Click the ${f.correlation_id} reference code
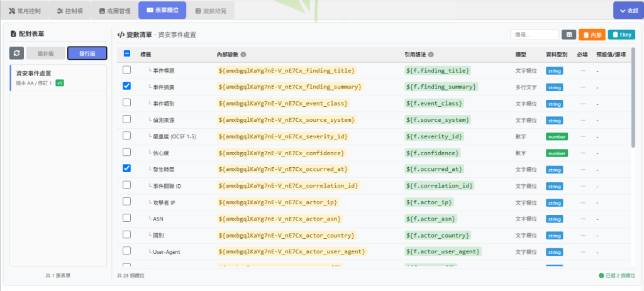The width and height of the screenshot is (644, 291). point(440,186)
